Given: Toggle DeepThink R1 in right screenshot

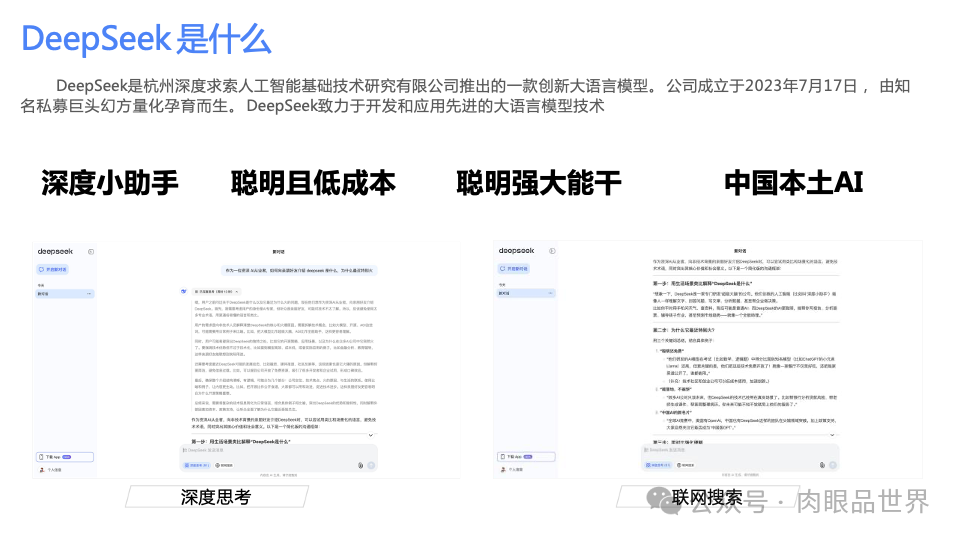Looking at the screenshot, I should [x=658, y=465].
